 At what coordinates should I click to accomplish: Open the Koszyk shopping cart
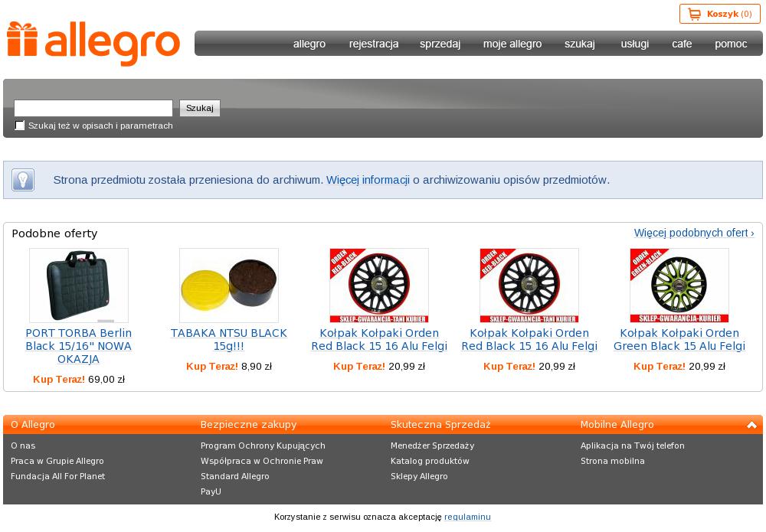click(720, 14)
